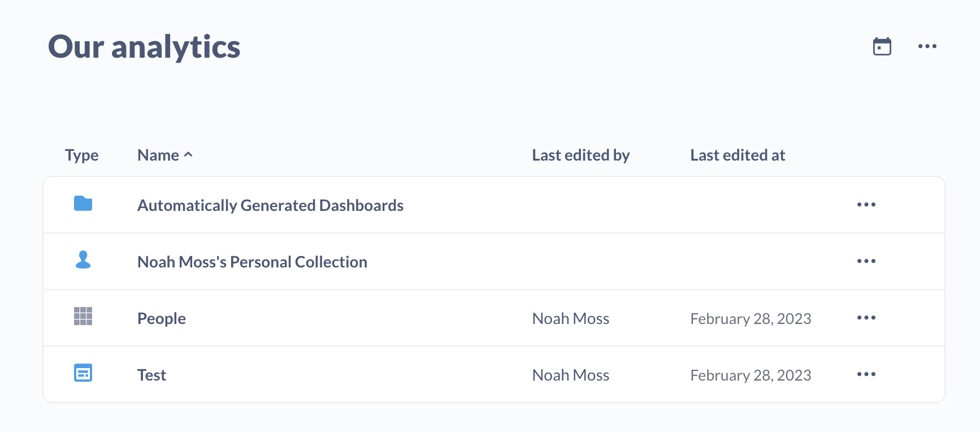Select the Type column header
This screenshot has height=432, width=980.
point(81,154)
